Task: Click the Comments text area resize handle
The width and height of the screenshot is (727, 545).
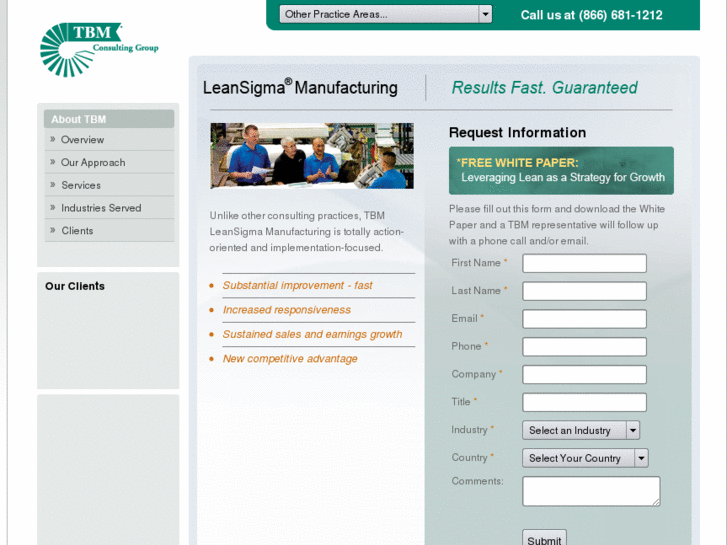Action: pos(657,503)
